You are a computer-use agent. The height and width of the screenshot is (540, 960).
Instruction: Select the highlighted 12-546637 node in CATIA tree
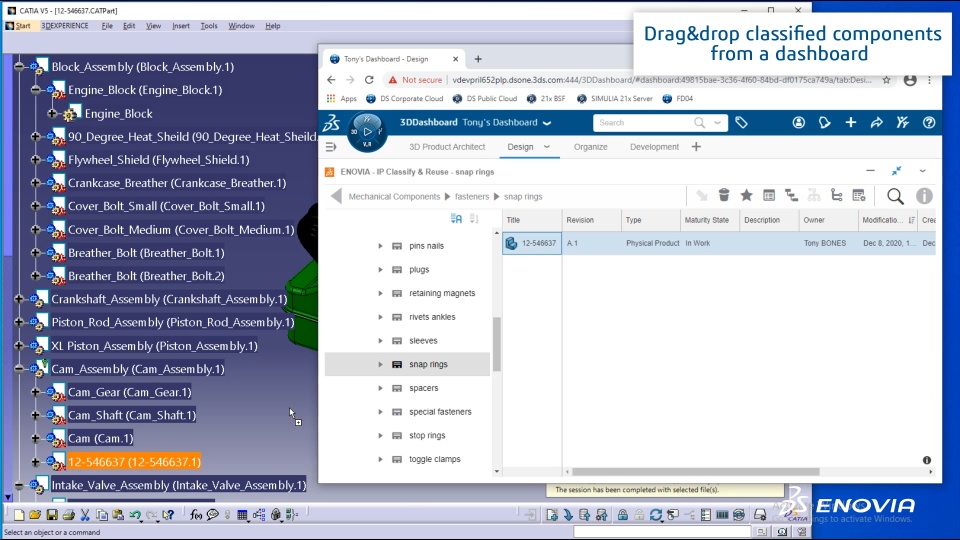pos(134,462)
